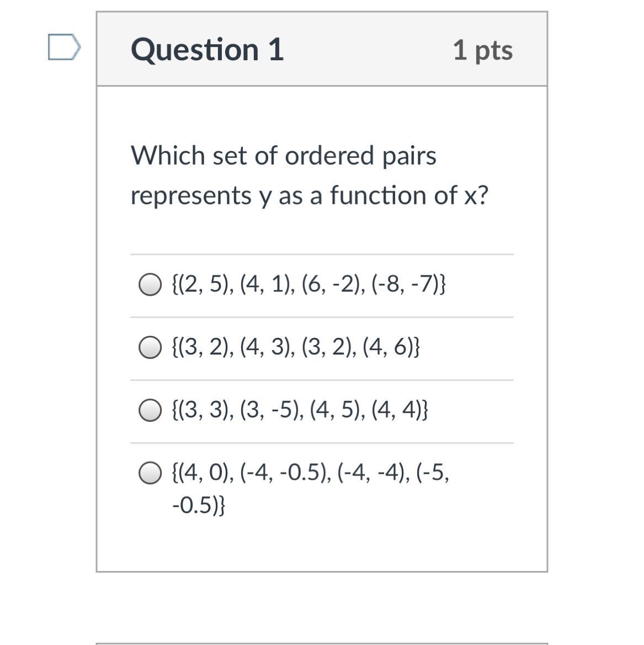The image size is (644, 645).
Task: Click the "represents y as a function of x?" line
Action: tap(309, 195)
